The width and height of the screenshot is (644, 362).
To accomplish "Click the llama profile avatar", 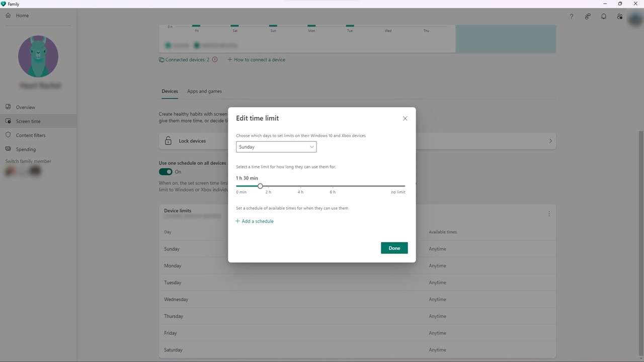I will 38,56.
